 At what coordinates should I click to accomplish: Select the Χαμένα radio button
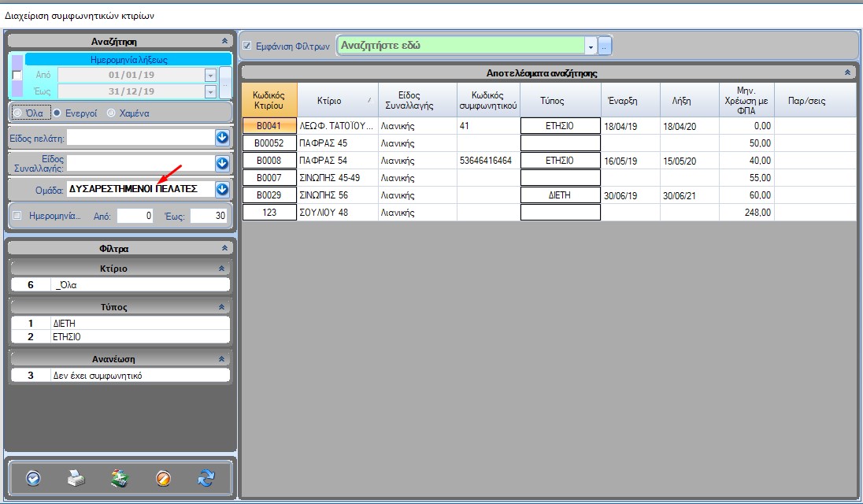[x=111, y=113]
